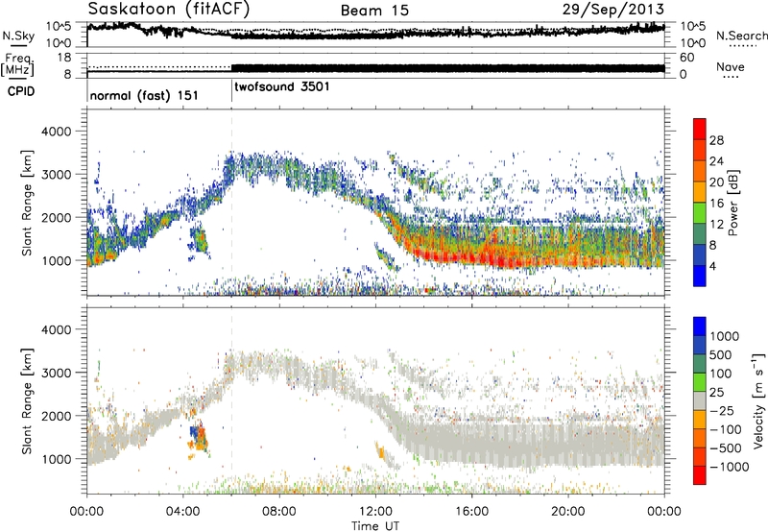768x532 pixels.
Task: Click the gray segment of velocity colorbar
Action: pyautogui.click(x=700, y=400)
